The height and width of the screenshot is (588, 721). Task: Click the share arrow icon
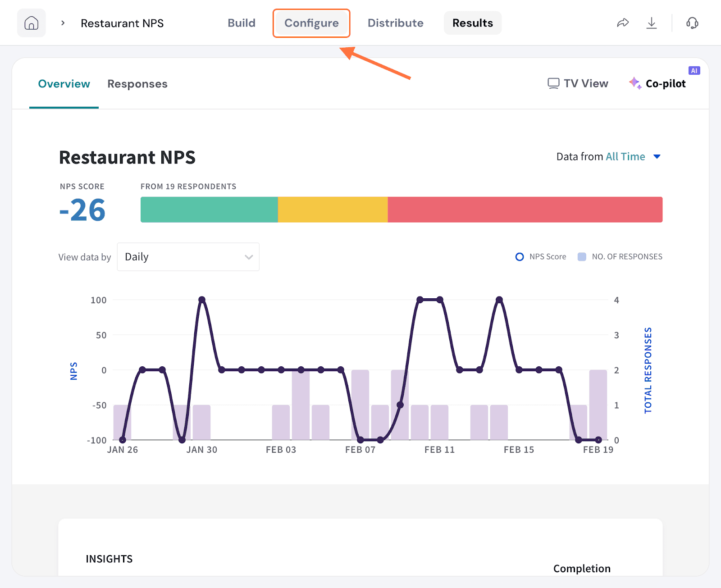click(623, 23)
